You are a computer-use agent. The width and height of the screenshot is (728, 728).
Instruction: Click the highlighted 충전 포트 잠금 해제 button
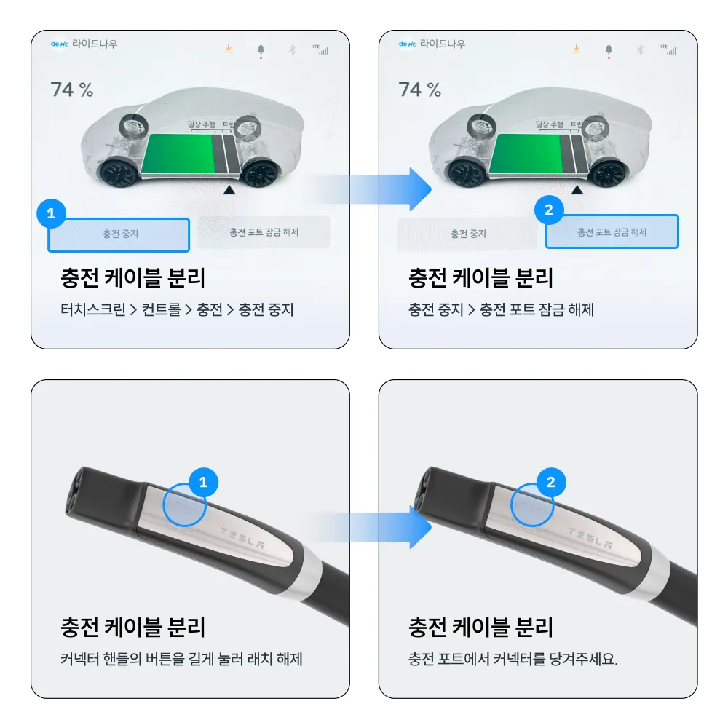612,232
